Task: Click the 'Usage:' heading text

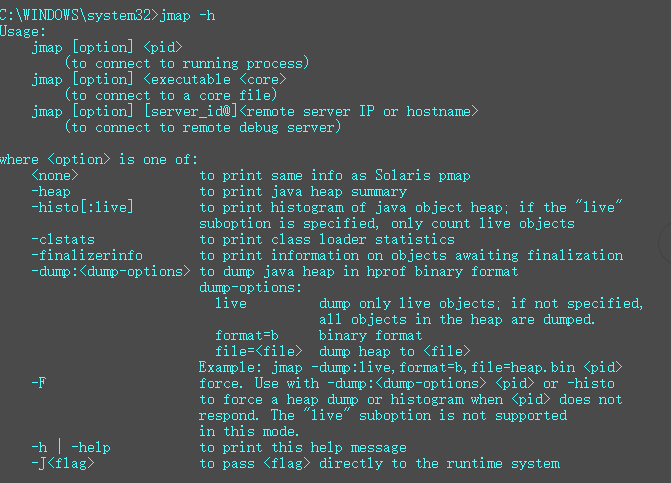Action: click(23, 32)
